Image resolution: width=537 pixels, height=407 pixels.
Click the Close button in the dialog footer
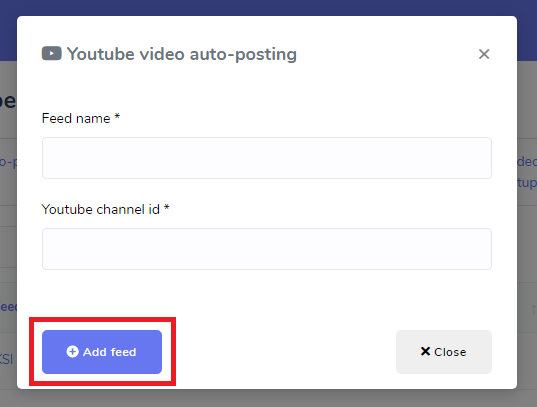click(x=444, y=352)
